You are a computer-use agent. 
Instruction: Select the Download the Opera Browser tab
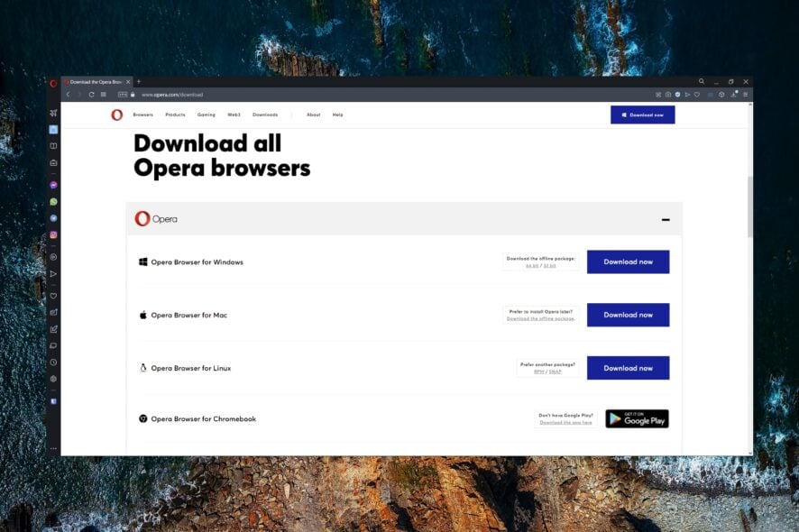(96, 82)
